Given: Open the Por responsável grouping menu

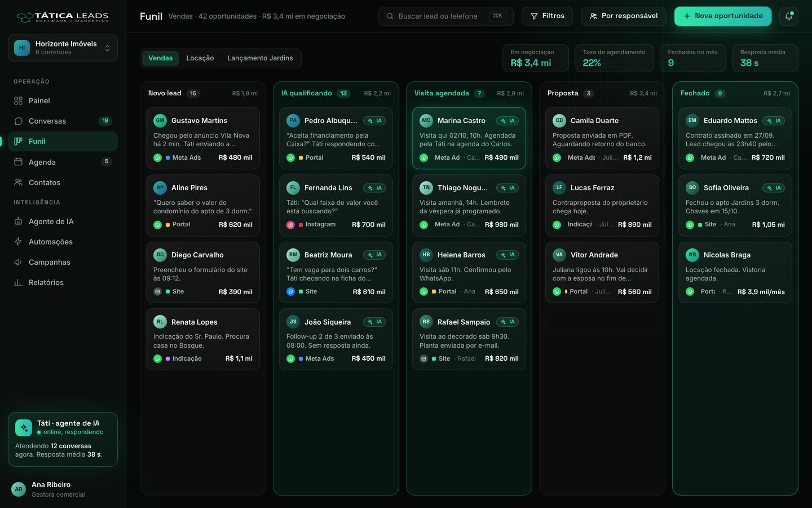Looking at the screenshot, I should coord(623,16).
